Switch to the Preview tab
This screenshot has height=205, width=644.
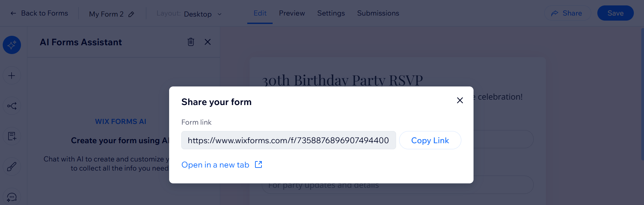pyautogui.click(x=292, y=13)
